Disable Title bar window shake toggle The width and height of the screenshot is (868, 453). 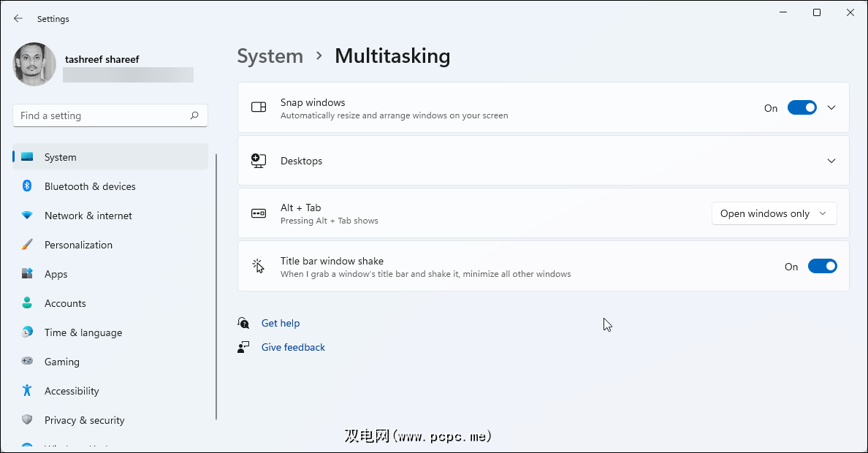[x=822, y=267]
